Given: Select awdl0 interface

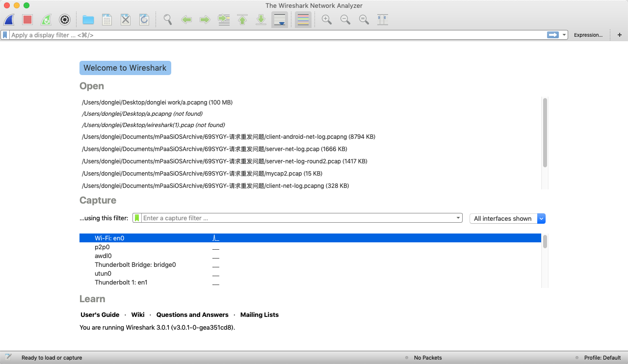Looking at the screenshot, I should tap(310, 256).
